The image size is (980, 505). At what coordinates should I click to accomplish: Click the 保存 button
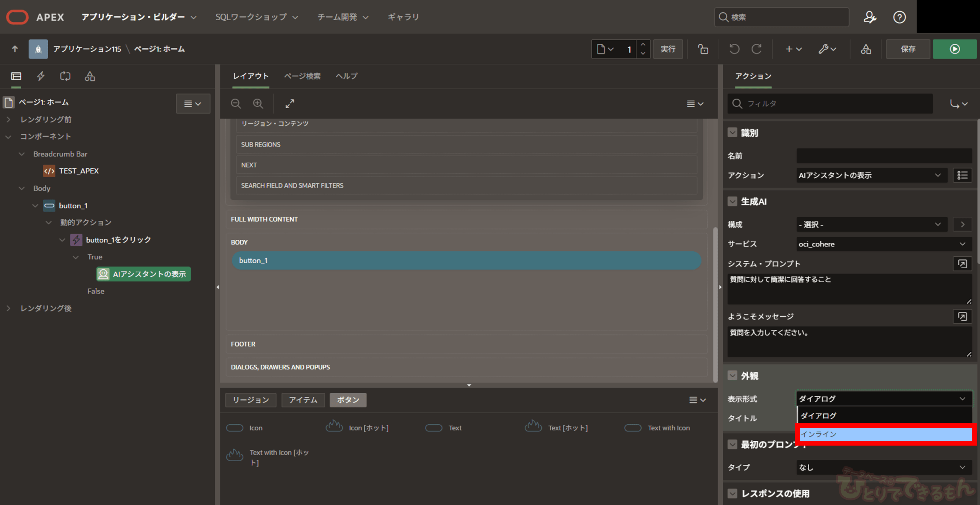(x=908, y=49)
